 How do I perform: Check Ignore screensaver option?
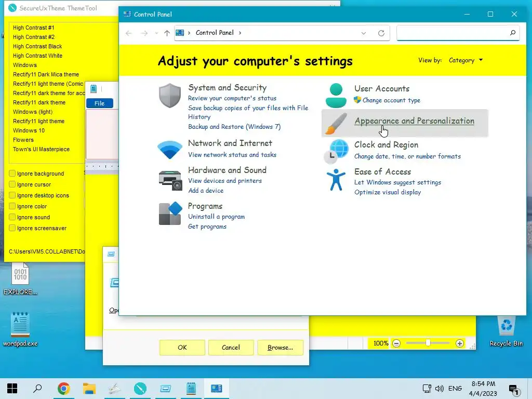pyautogui.click(x=12, y=228)
